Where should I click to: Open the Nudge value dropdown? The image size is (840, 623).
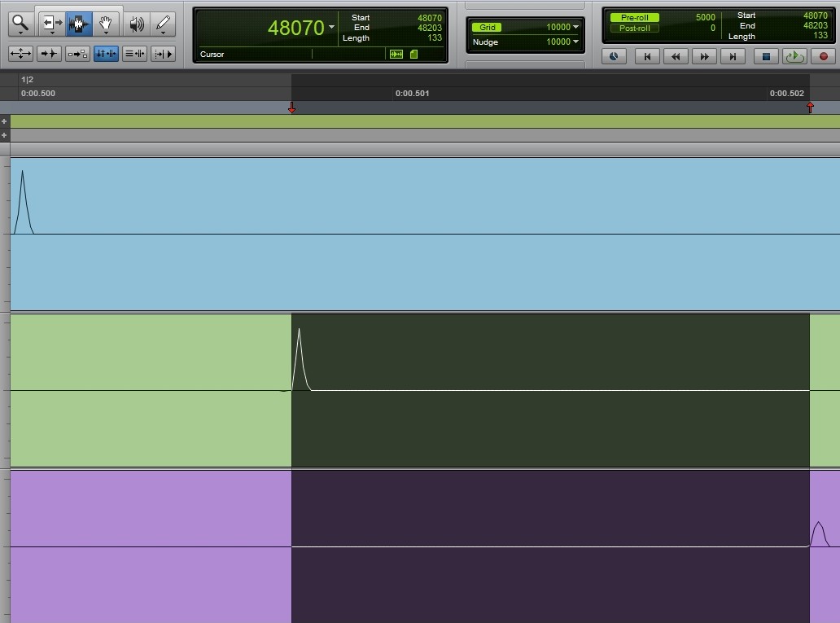tap(575, 42)
